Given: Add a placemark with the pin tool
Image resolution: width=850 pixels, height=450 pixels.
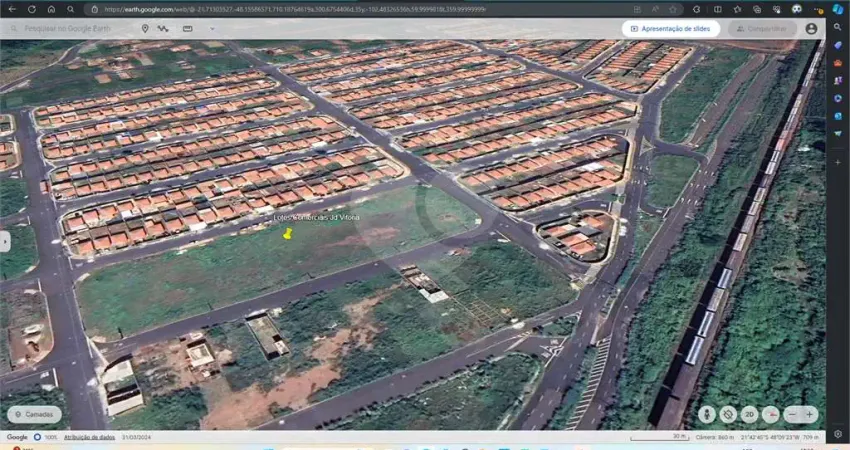Looking at the screenshot, I should [145, 29].
